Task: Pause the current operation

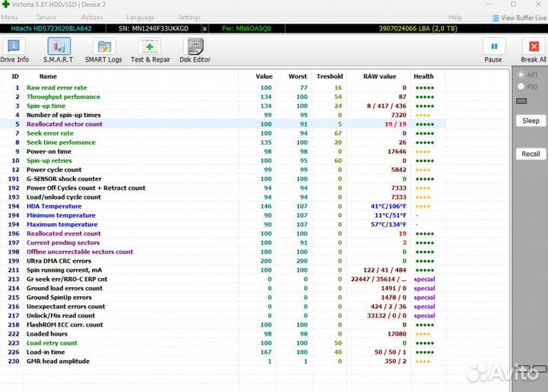Action: pyautogui.click(x=493, y=50)
